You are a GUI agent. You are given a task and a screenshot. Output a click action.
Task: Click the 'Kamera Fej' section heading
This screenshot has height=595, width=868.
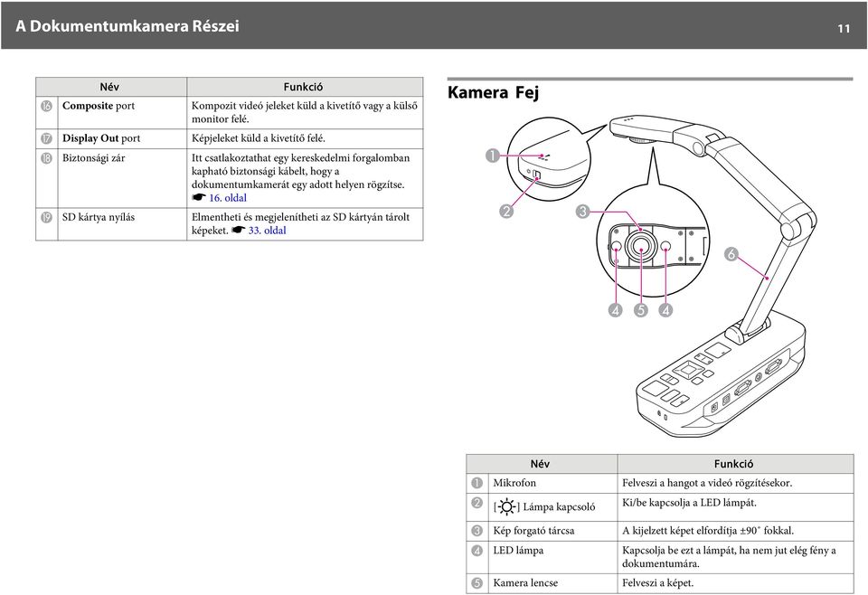493,92
